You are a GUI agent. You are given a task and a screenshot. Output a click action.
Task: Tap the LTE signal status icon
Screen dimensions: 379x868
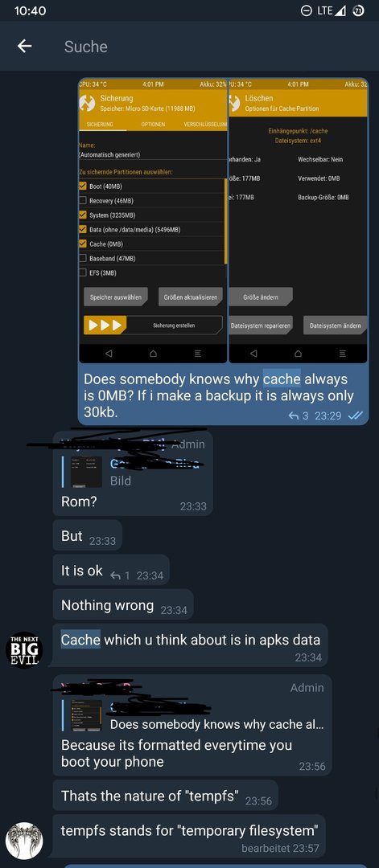(332, 10)
